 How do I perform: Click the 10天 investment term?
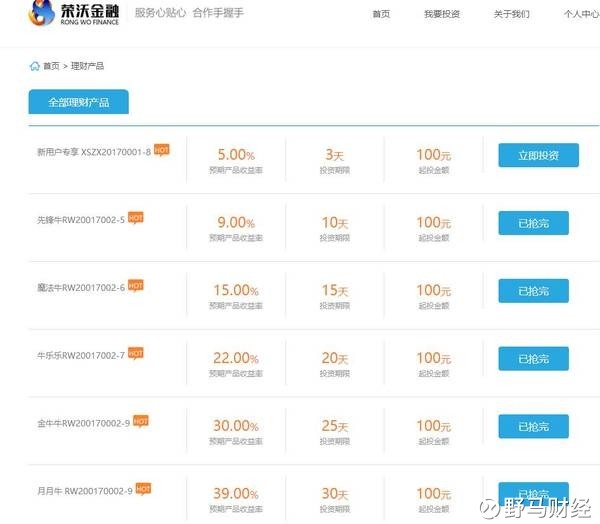click(335, 222)
